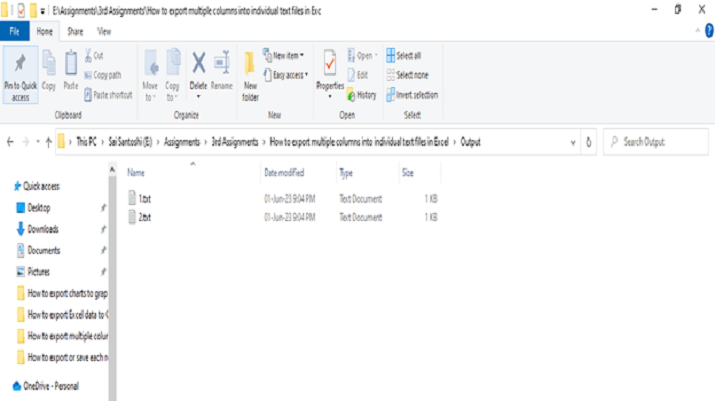
Task: Click navigation pane scrollbar up arrow
Action: click(x=112, y=169)
